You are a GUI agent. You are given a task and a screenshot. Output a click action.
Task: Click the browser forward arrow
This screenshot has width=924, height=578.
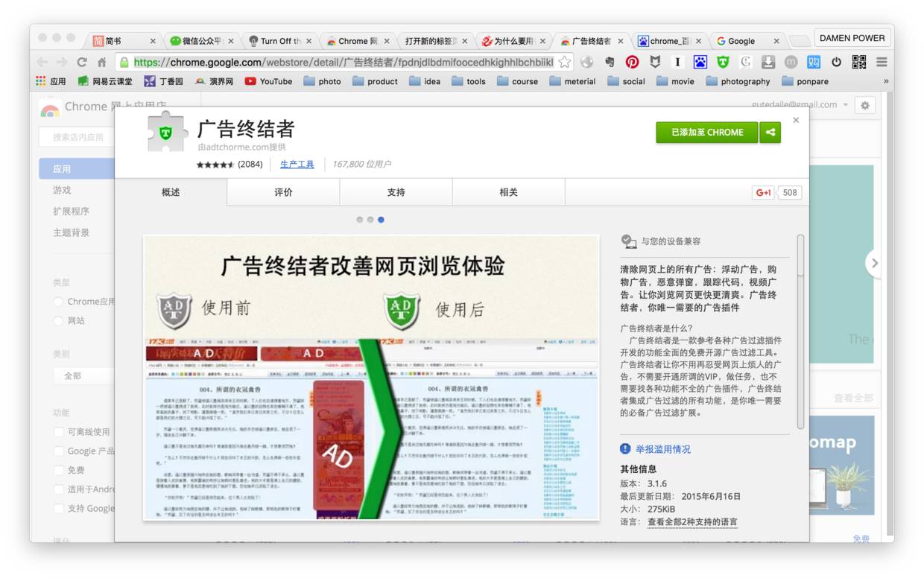62,63
